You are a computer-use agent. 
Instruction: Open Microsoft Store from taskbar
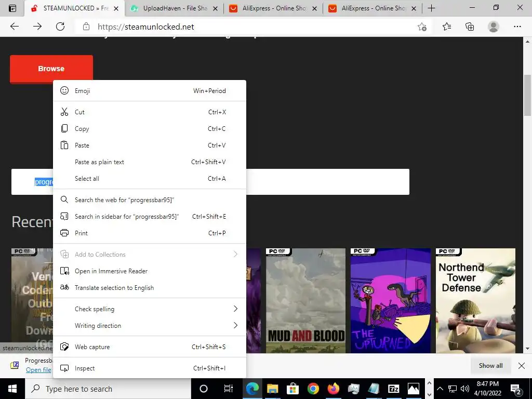click(292, 389)
